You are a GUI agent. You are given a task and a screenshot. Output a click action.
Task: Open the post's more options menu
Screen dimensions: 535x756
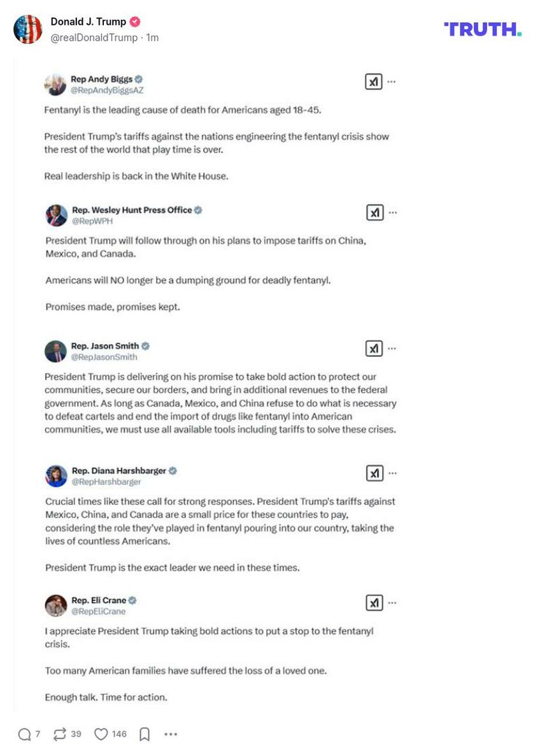point(171,734)
